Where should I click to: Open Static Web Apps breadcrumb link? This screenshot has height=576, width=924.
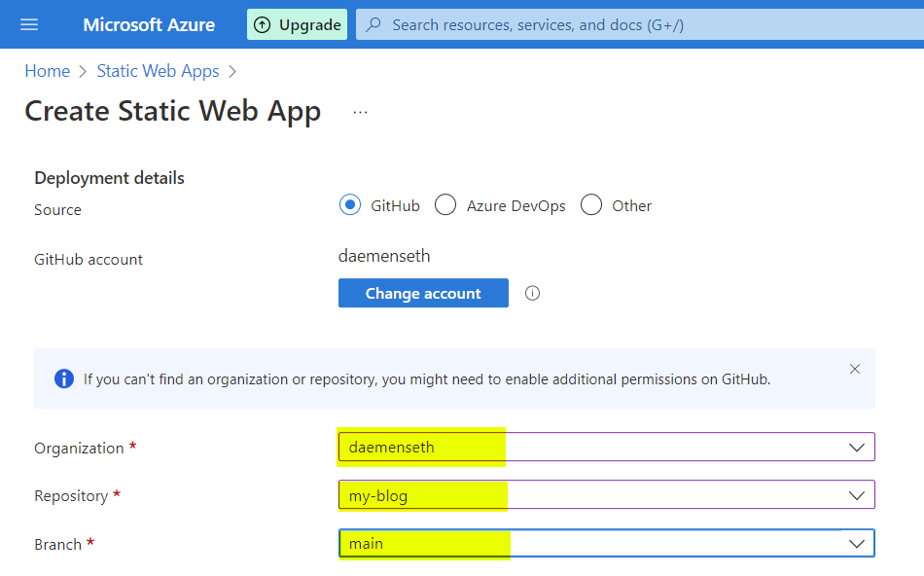(158, 71)
